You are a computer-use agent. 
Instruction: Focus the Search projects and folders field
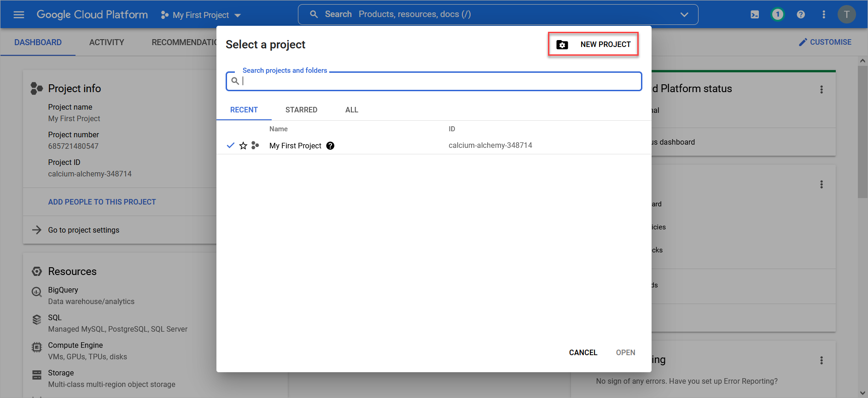pyautogui.click(x=434, y=81)
